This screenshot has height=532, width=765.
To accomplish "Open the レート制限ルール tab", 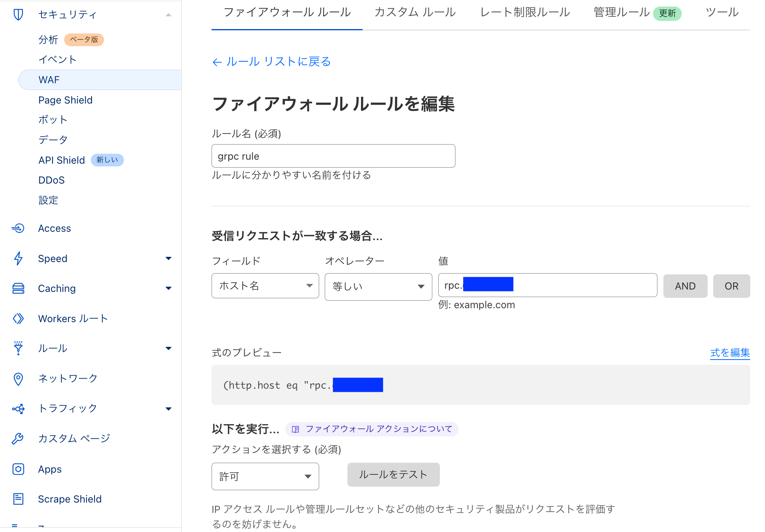I will (525, 12).
